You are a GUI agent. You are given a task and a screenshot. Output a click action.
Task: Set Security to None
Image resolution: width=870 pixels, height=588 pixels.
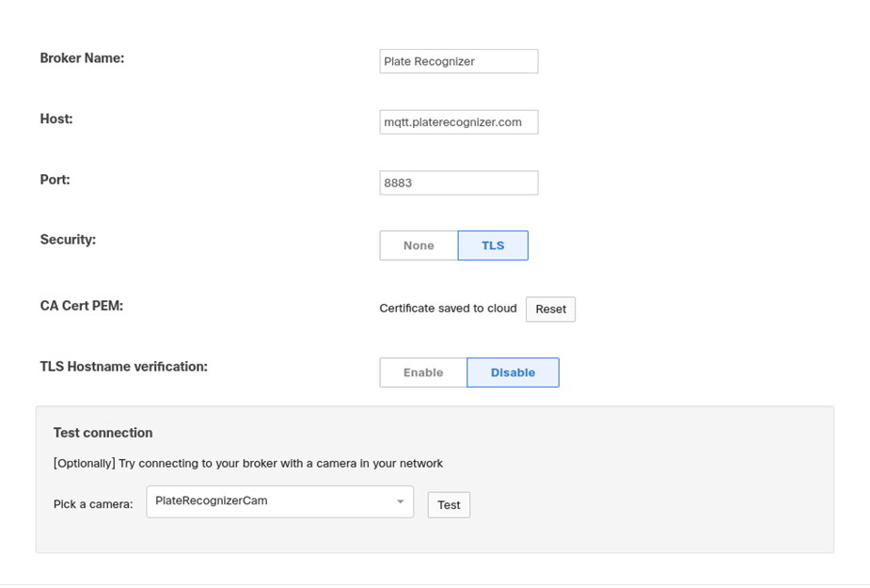tap(419, 246)
